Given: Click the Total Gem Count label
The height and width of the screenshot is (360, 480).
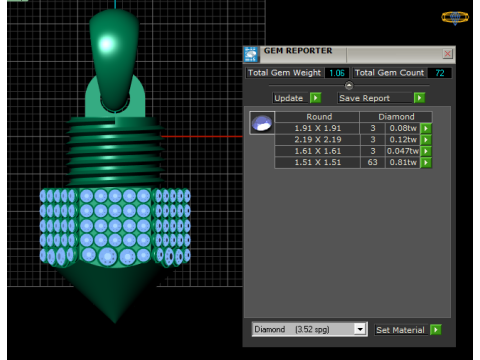Looking at the screenshot, I should [389, 73].
